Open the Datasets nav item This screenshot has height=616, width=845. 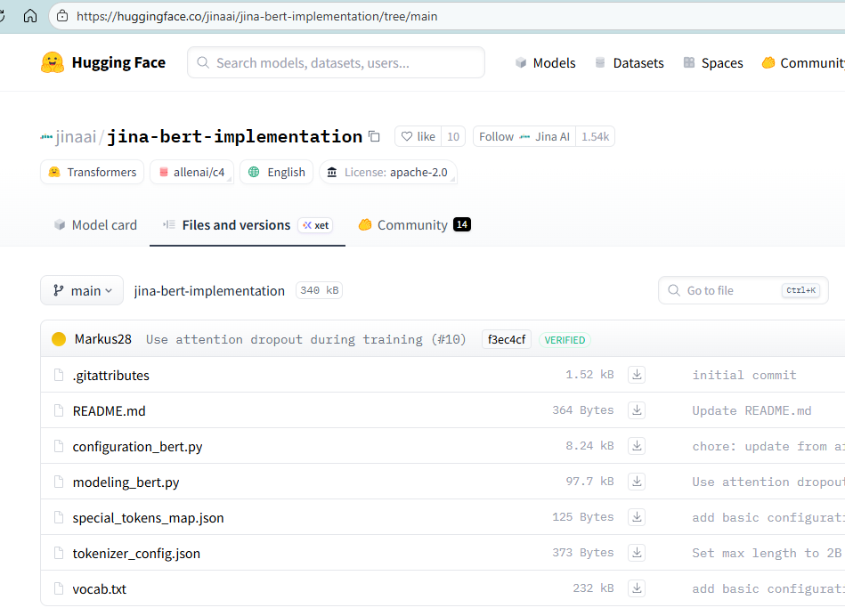pos(630,63)
